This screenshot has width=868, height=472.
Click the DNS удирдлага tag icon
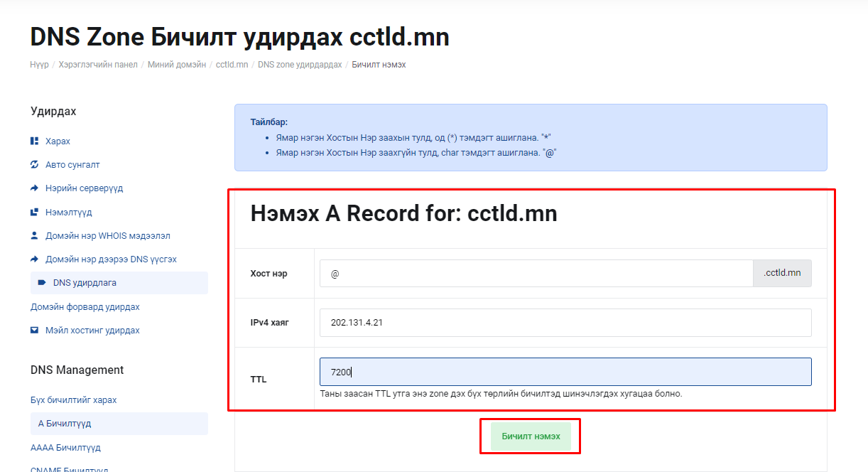(42, 283)
